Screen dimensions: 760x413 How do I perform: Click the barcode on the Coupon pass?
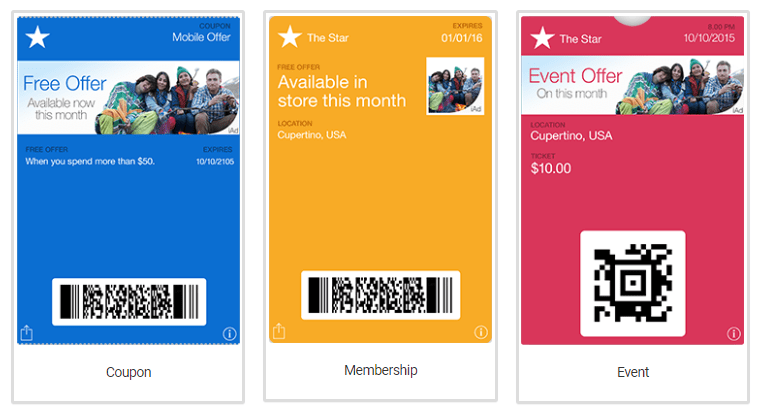[129, 302]
